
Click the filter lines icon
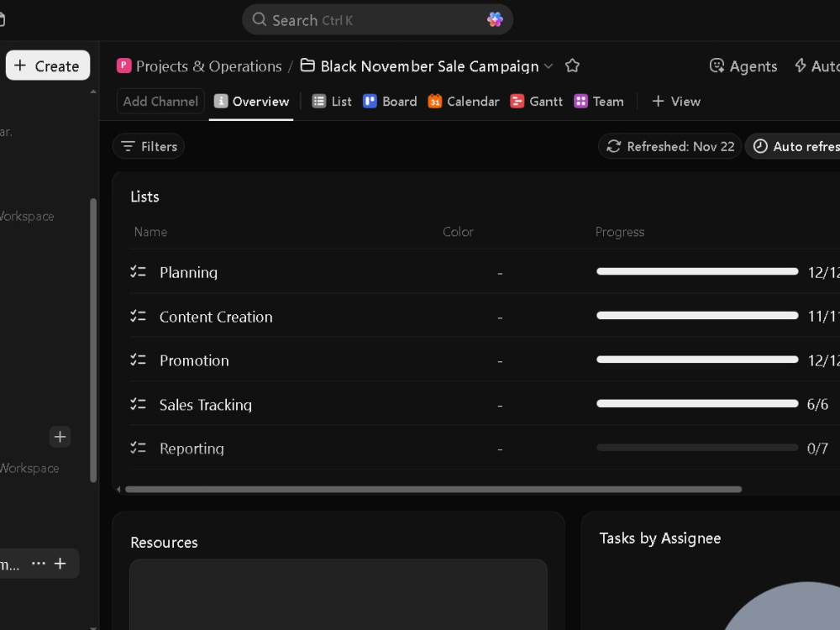pos(128,146)
